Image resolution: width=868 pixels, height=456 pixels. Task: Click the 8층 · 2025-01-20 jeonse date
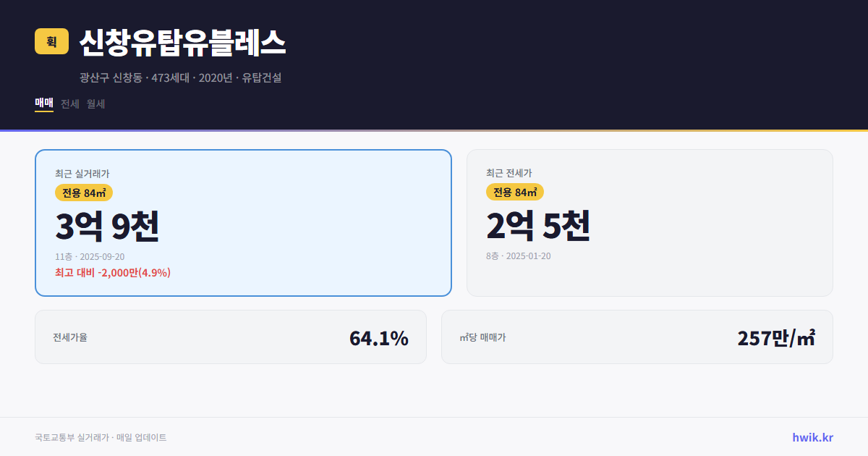[x=519, y=256]
